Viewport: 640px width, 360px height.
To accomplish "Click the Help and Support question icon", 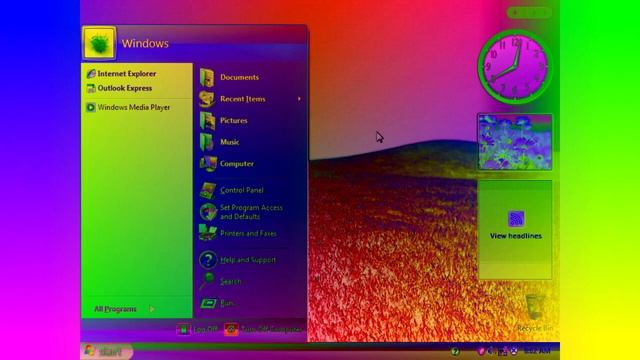I will coord(208,260).
